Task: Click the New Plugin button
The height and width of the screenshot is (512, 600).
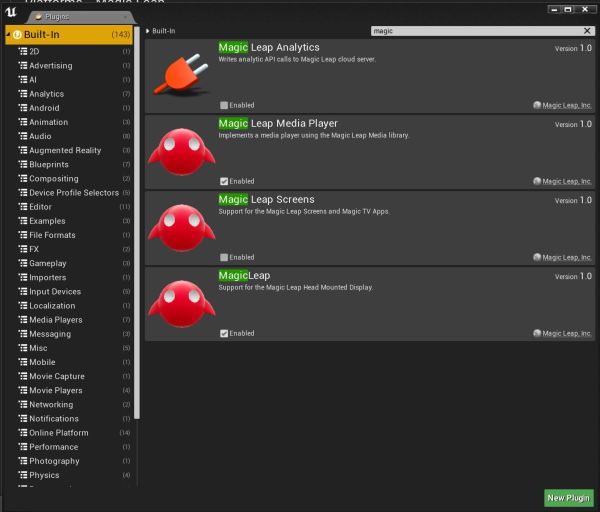Action: 569,497
